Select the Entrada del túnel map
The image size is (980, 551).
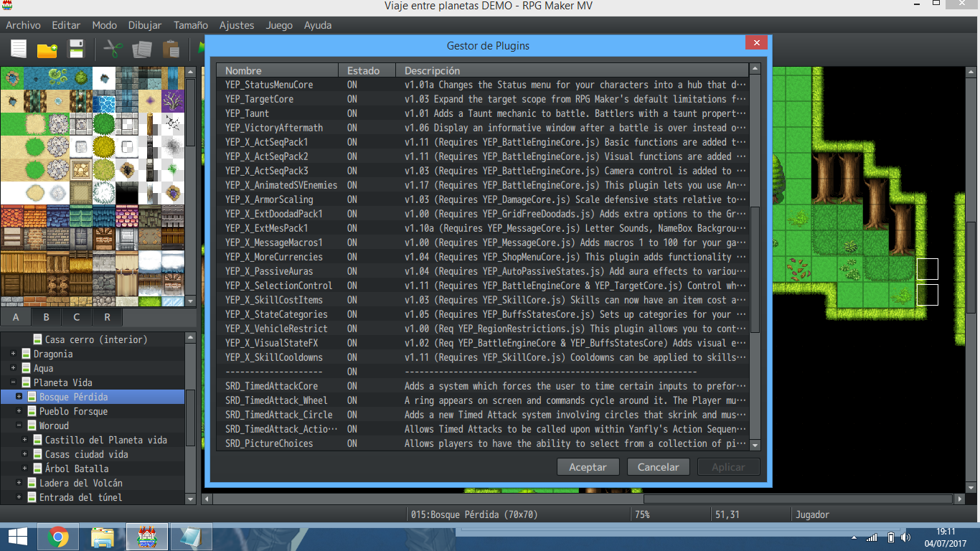(80, 497)
